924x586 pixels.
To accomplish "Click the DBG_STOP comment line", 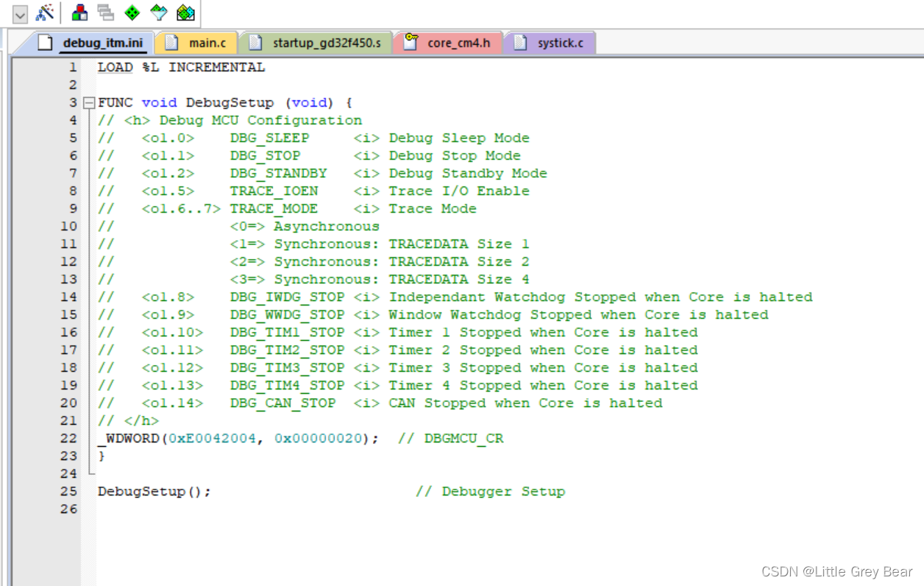I will tap(309, 155).
